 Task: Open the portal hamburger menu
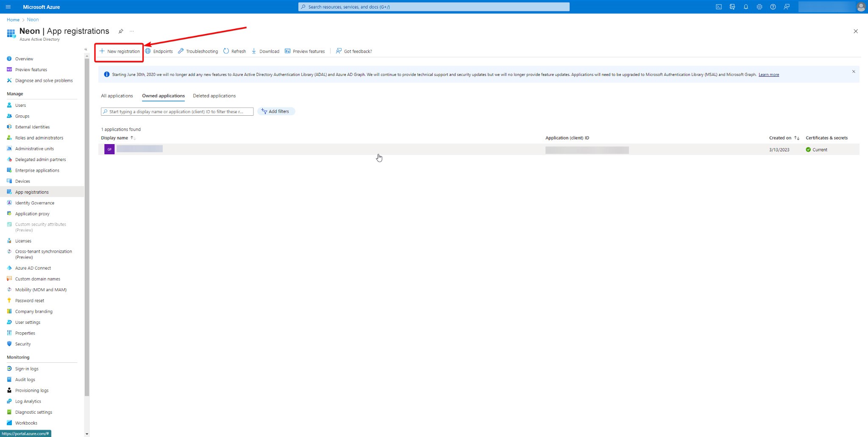click(x=8, y=7)
